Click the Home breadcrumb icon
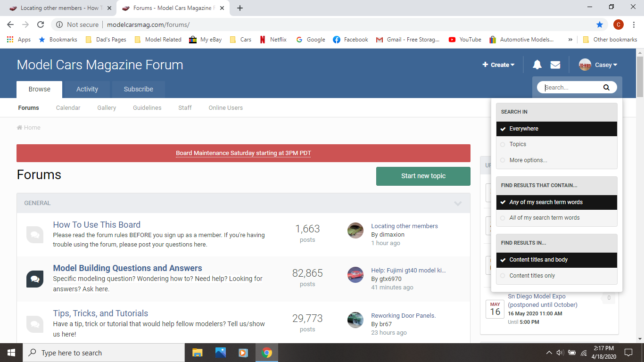 click(x=20, y=128)
